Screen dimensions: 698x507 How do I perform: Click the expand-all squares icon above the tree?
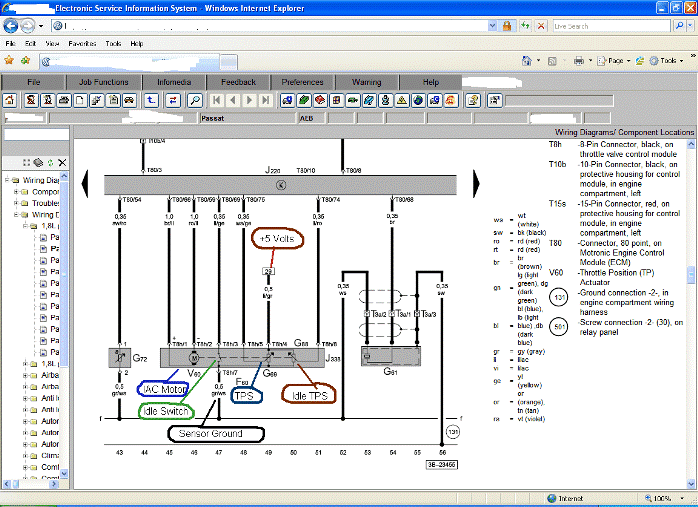[27, 162]
